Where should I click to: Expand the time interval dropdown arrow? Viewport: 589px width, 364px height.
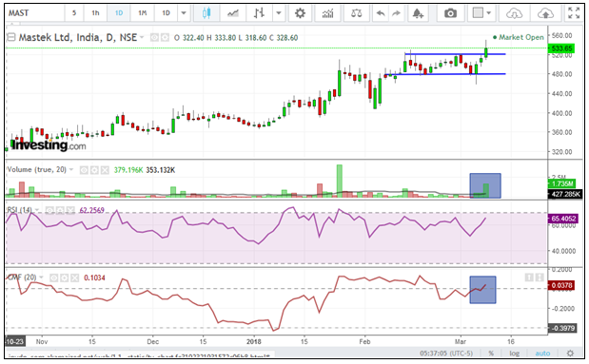[184, 13]
